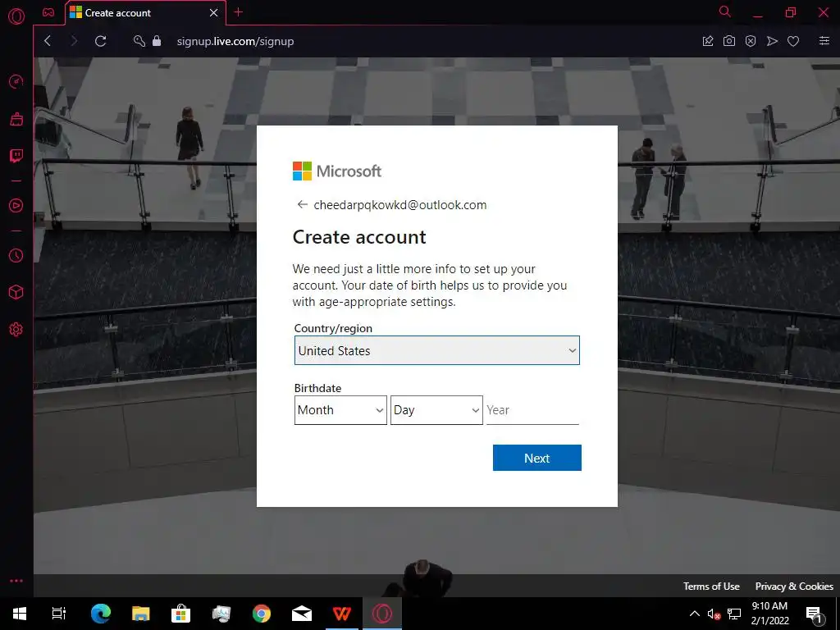Viewport: 840px width, 630px height.
Task: Open sidebar three-dots more options
Action: click(x=16, y=581)
